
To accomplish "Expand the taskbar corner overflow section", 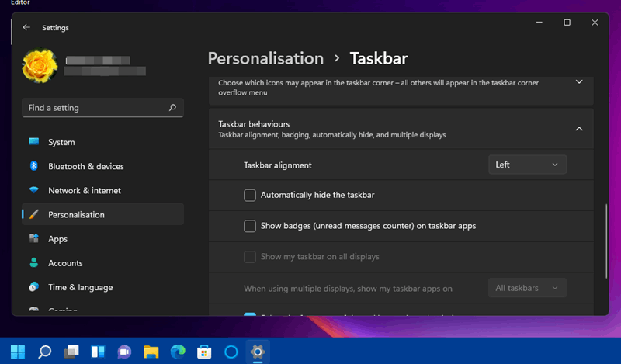I will pyautogui.click(x=579, y=82).
